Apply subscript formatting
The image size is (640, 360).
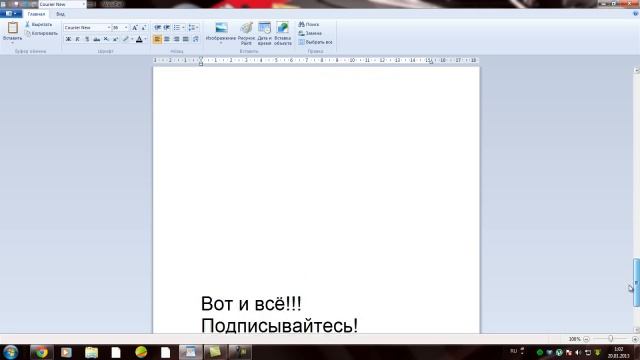pyautogui.click(x=106, y=39)
